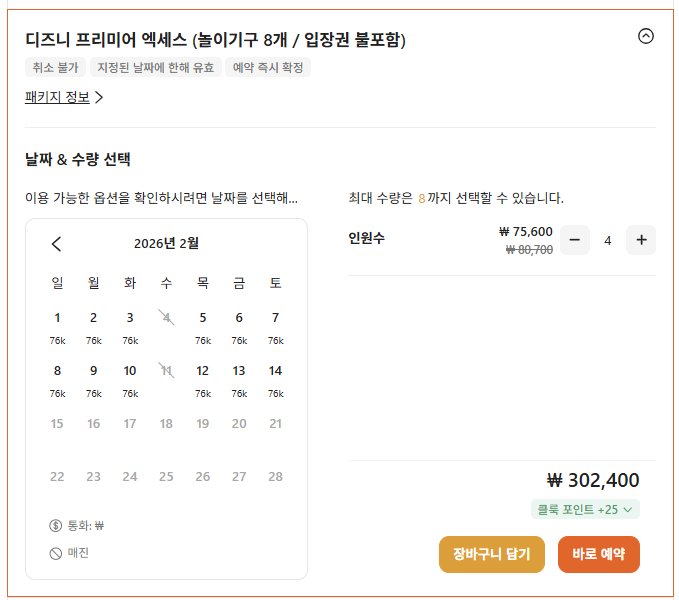Expand the 클룩 포인트 +25 dropdown
The image size is (679, 600).
click(585, 510)
